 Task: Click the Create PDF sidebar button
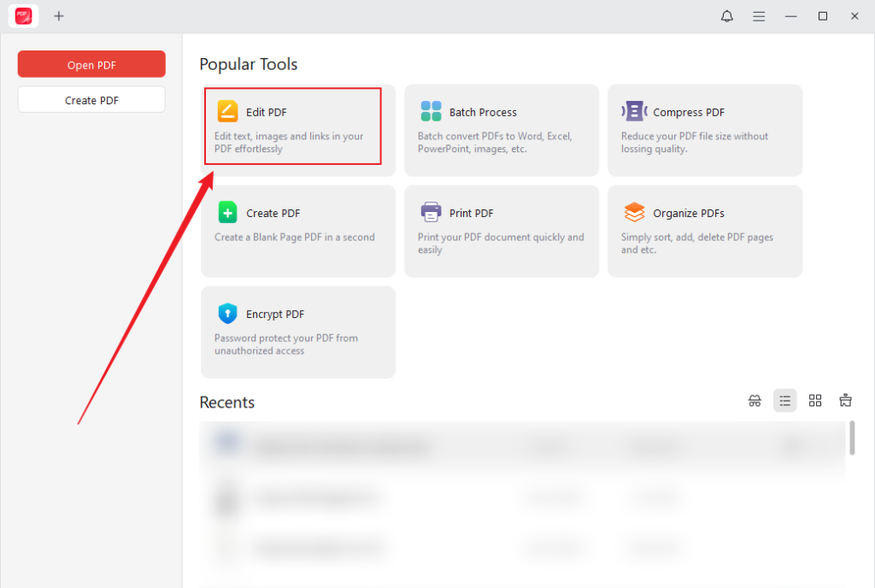[x=91, y=99]
